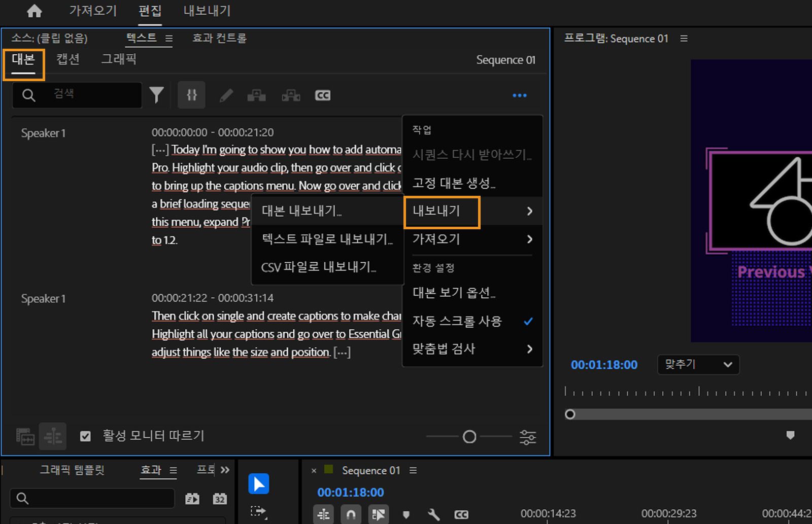Open the 내보내기 menu in the top bar
This screenshot has height=524, width=812.
click(206, 11)
